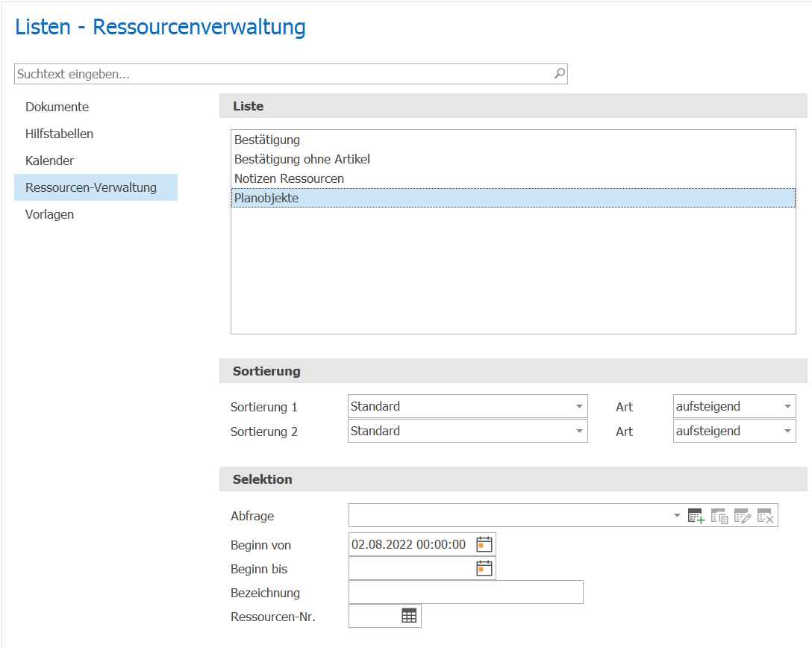812x648 pixels.
Task: Add a new query (Abfrage) icon
Action: [x=696, y=516]
